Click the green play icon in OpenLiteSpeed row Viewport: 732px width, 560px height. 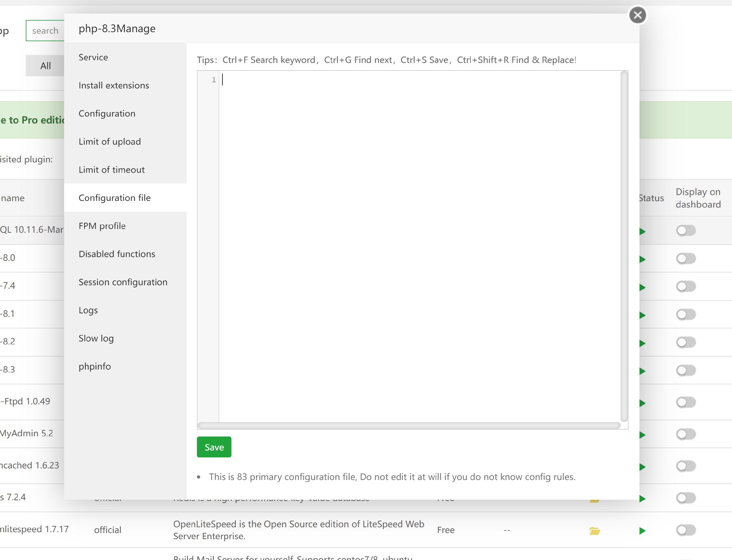click(x=642, y=531)
